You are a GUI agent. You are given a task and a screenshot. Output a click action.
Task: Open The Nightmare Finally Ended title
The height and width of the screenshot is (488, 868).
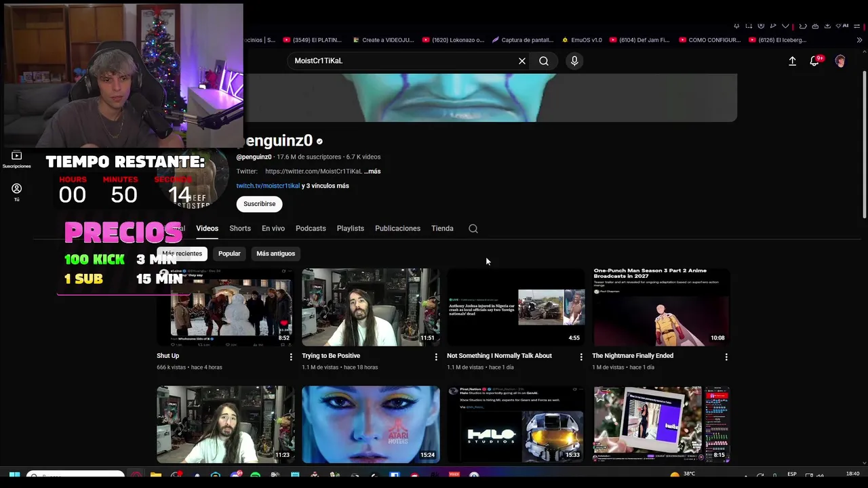pyautogui.click(x=633, y=356)
